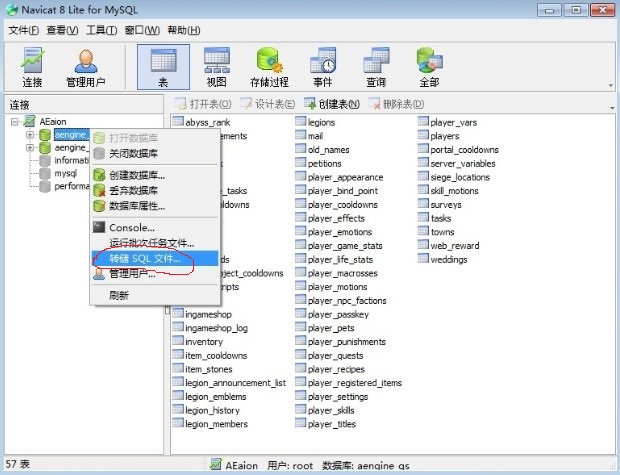Collapse the AEaion connection node
This screenshot has height=475, width=620.
coord(15,121)
